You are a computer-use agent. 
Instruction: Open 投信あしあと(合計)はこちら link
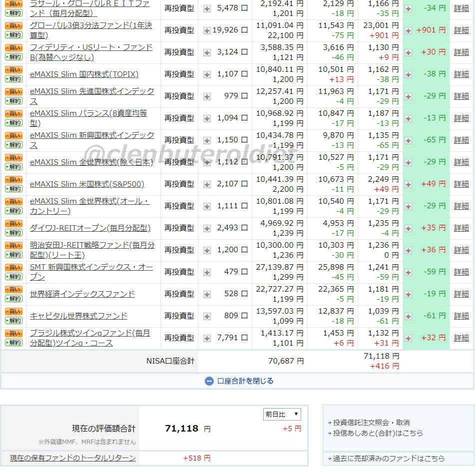(378, 433)
